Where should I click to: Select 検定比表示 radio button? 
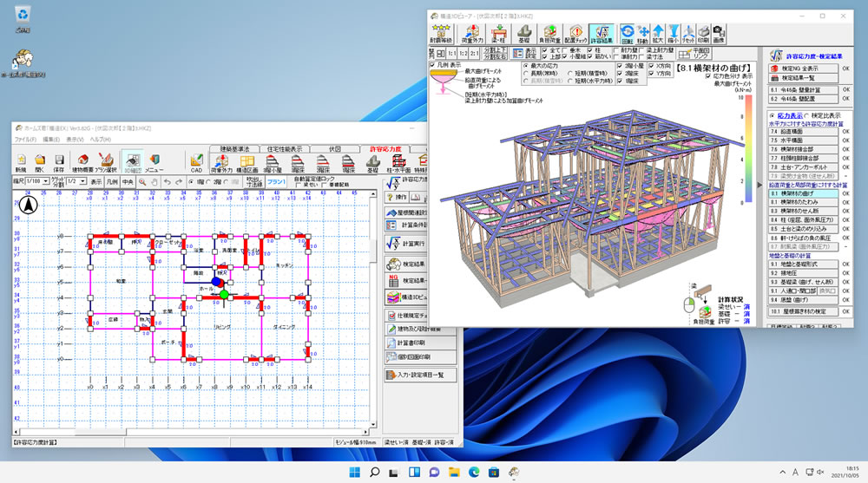coord(807,115)
